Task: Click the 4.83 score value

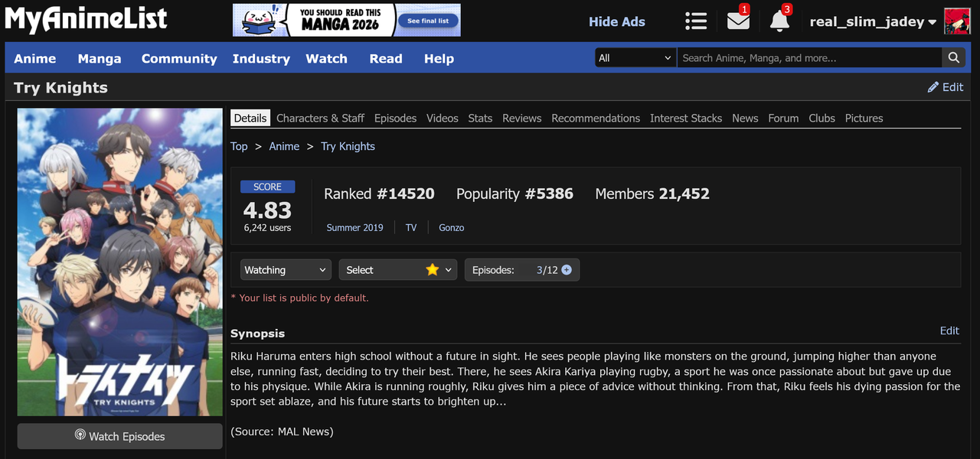Action: coord(267,210)
